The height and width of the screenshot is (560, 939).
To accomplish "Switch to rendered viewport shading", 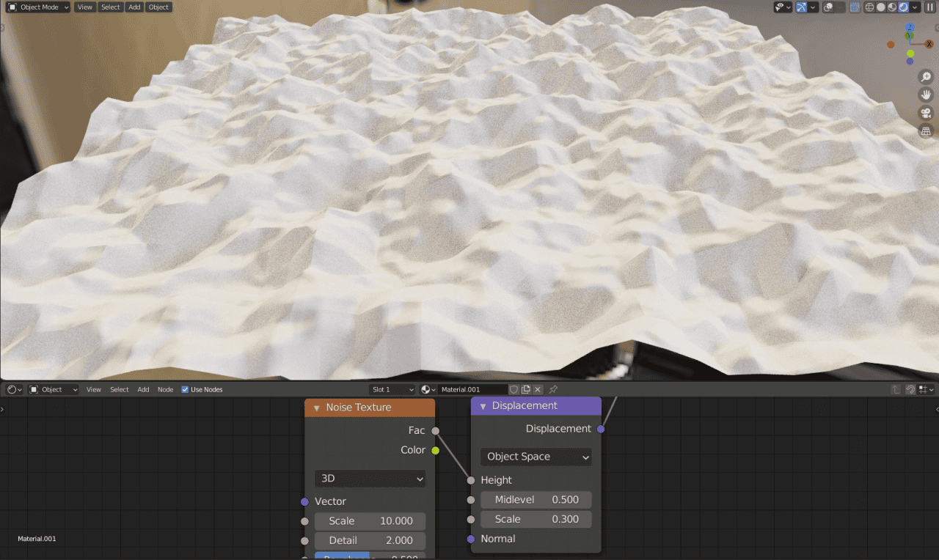I will pyautogui.click(x=903, y=7).
